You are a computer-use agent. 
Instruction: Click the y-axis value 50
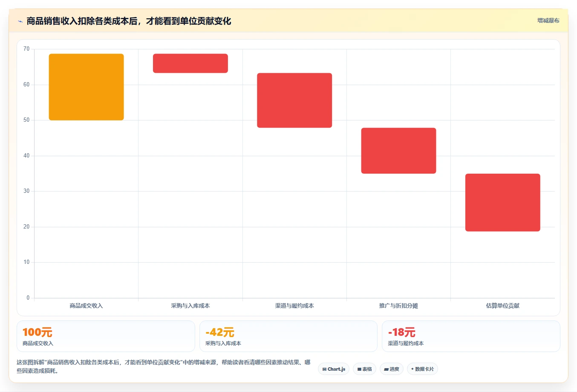coord(26,120)
